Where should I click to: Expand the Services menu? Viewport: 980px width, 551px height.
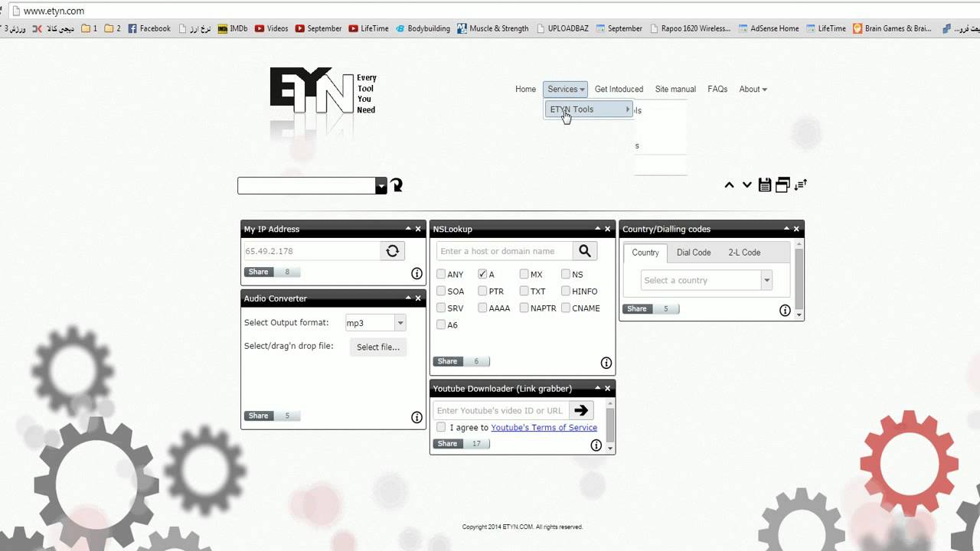pos(566,90)
